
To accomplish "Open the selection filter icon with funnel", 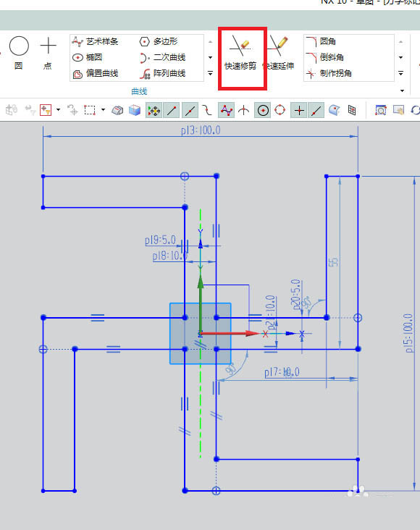I will pos(46,110).
